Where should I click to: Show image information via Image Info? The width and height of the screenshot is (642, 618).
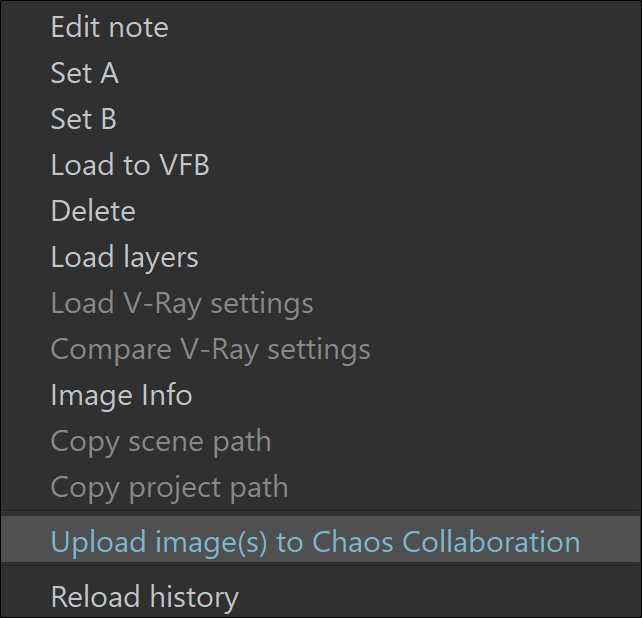click(321, 395)
